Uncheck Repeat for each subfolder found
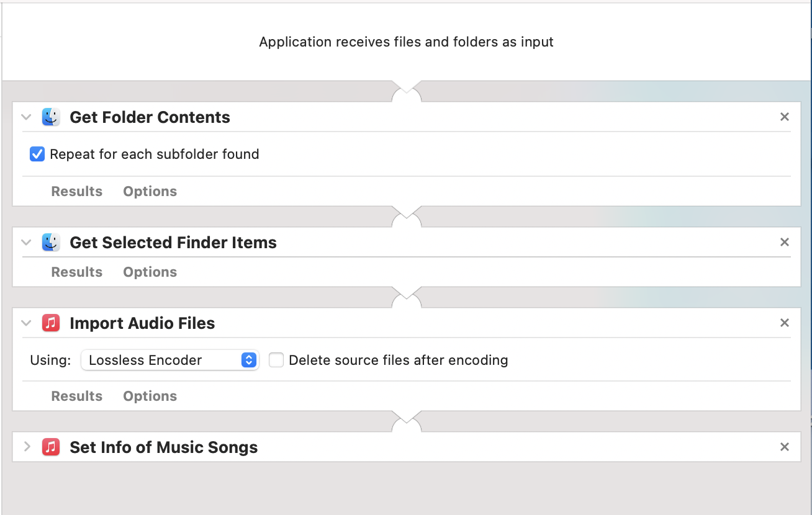This screenshot has width=812, height=515. tap(37, 154)
